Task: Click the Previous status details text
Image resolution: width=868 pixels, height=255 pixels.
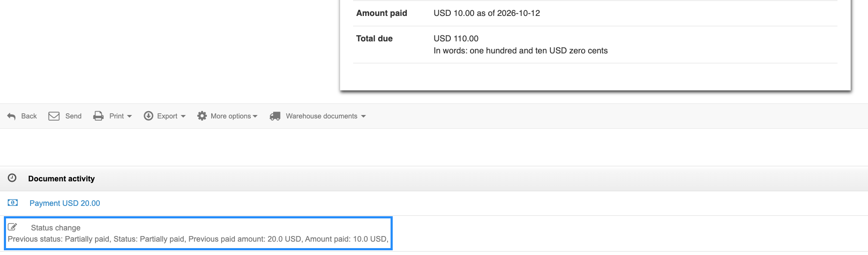Action: 198,239
